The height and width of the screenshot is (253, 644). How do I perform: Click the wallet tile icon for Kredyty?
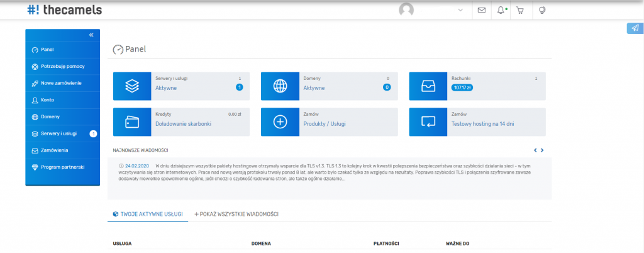coord(132,122)
